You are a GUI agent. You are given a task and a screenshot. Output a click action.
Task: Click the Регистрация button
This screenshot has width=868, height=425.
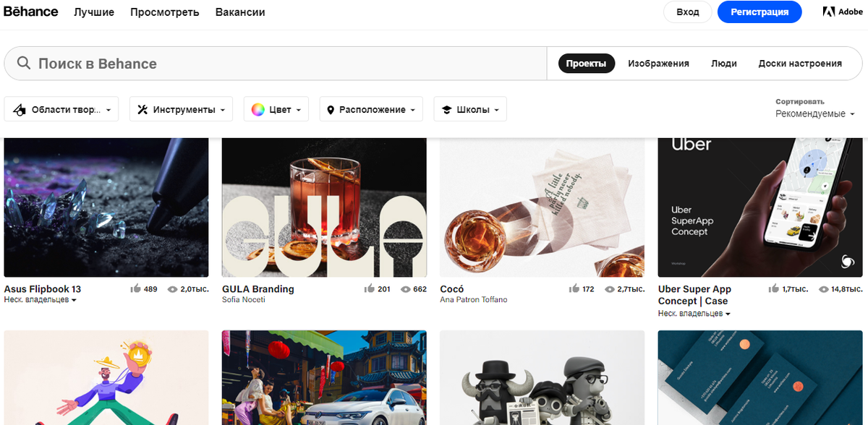(759, 12)
